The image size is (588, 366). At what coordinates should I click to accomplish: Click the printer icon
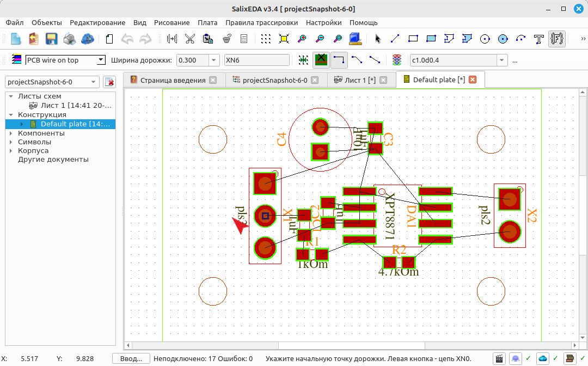point(69,39)
